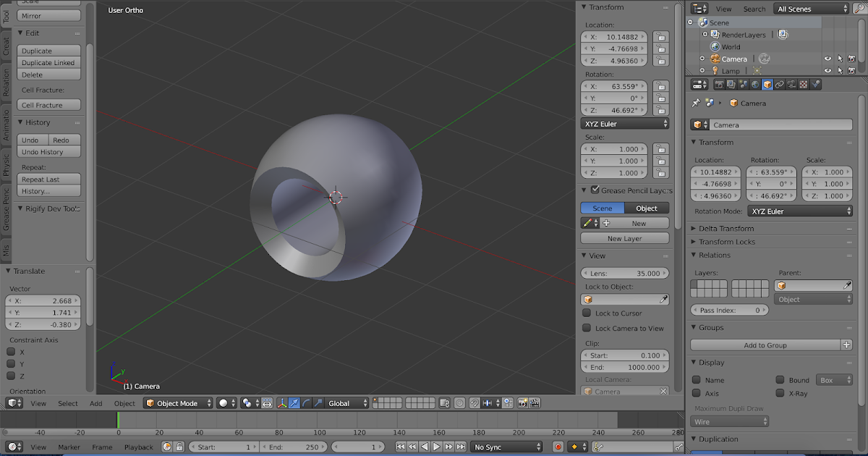Click the pivot point selector icon

click(250, 403)
